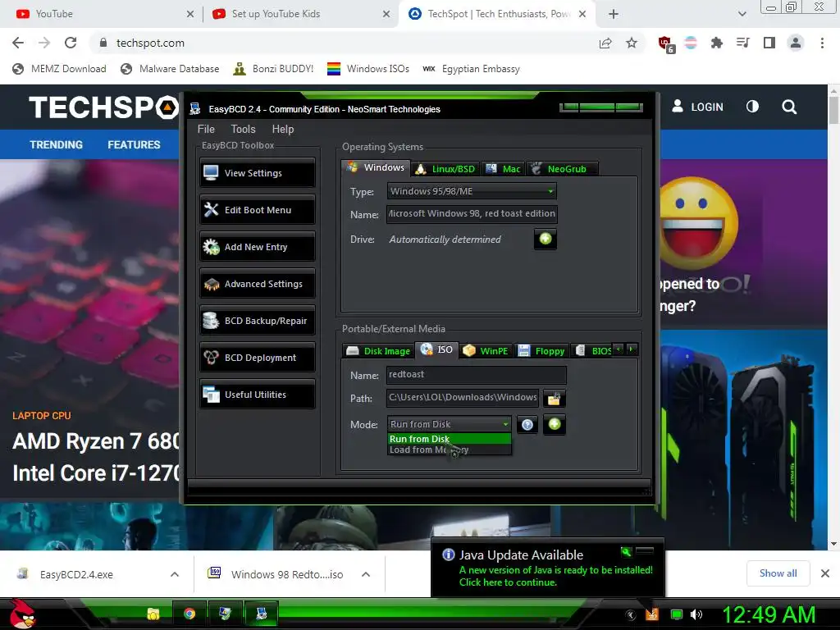The image size is (840, 630).
Task: Open Advanced Settings in EasyBCD
Action: coord(257,283)
